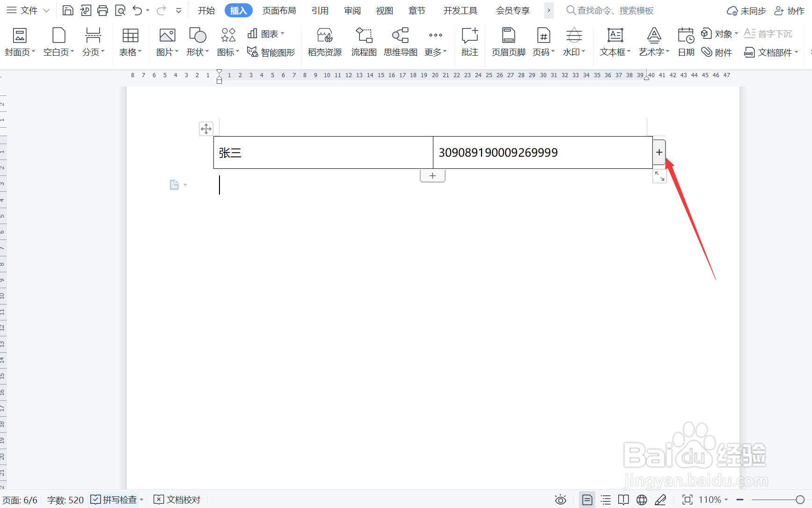Image resolution: width=812 pixels, height=508 pixels.
Task: Insert a picture with 图片
Action: point(167,42)
